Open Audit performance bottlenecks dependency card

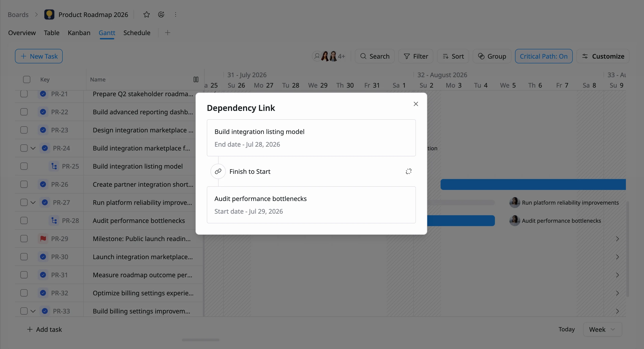(x=311, y=205)
